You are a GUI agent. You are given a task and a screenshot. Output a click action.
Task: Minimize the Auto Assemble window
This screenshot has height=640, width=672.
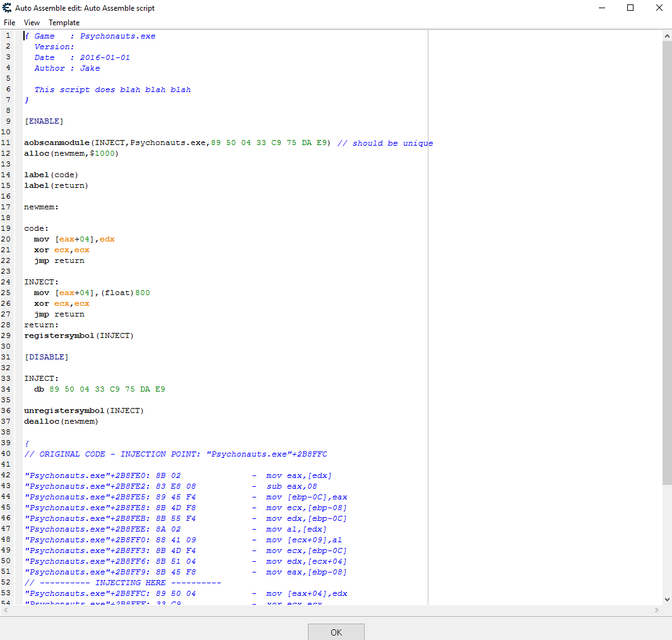pos(601,8)
